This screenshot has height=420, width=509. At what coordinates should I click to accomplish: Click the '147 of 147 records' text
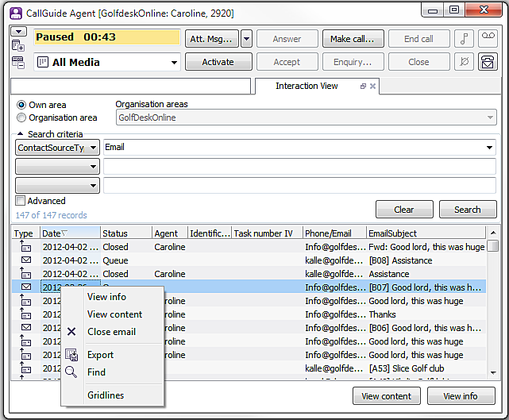click(52, 215)
